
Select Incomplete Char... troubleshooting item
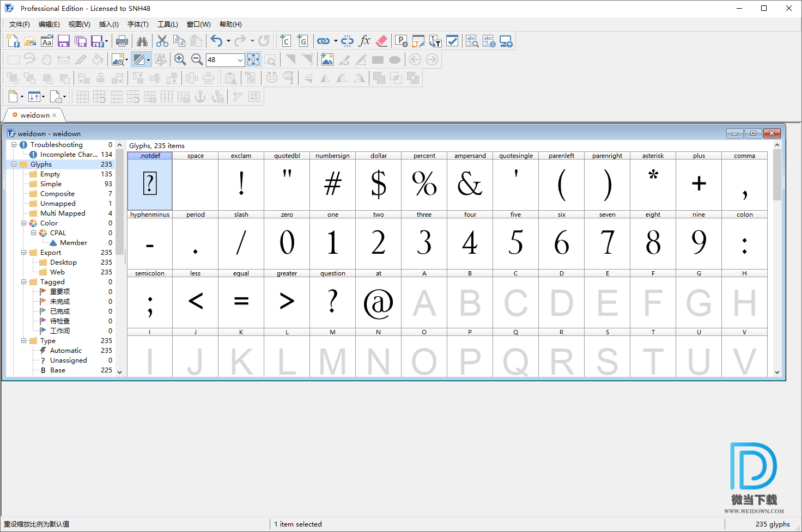[69, 155]
